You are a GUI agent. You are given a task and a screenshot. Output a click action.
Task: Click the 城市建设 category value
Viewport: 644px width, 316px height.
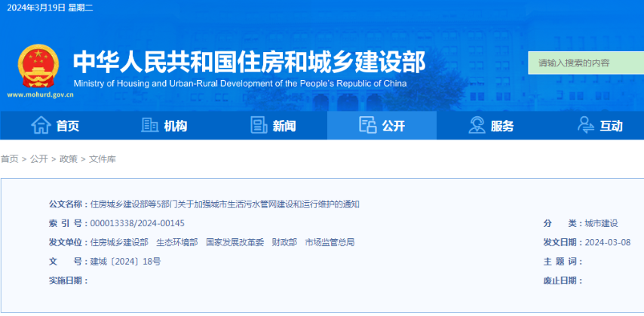click(x=601, y=223)
